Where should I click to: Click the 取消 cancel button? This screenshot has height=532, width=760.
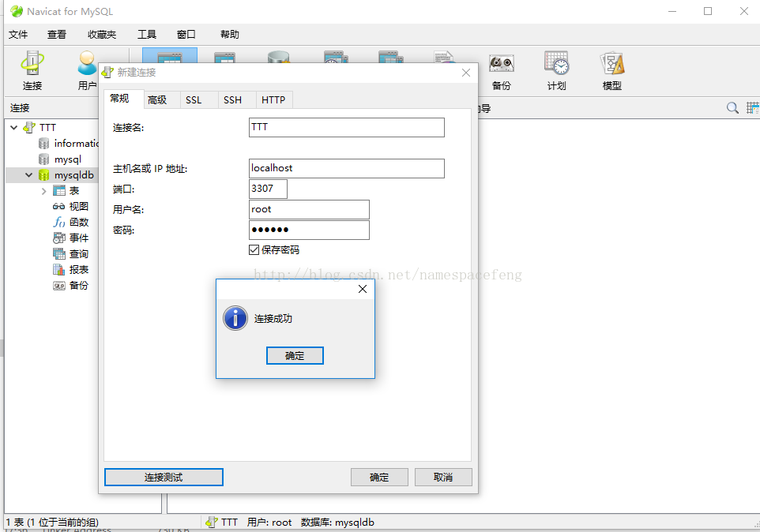click(443, 478)
